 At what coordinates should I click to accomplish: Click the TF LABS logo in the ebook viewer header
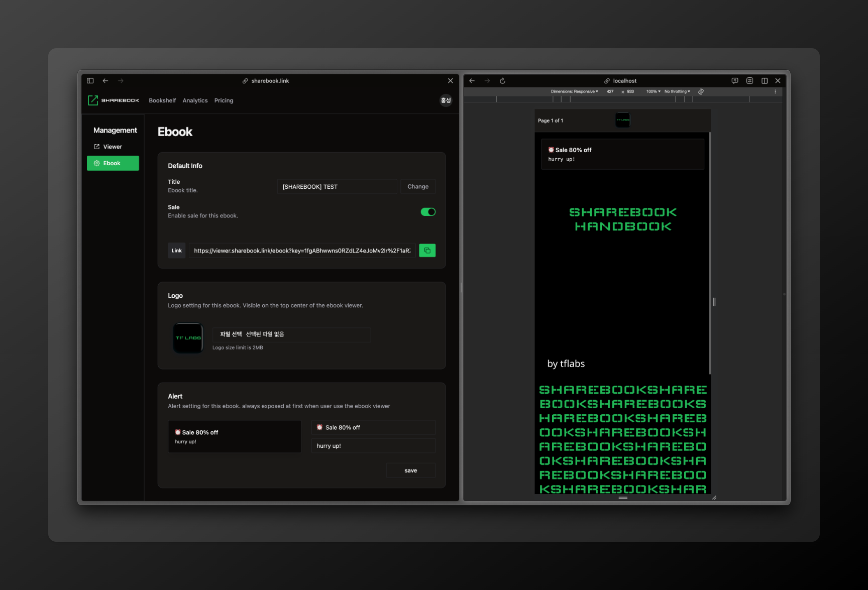(x=623, y=120)
